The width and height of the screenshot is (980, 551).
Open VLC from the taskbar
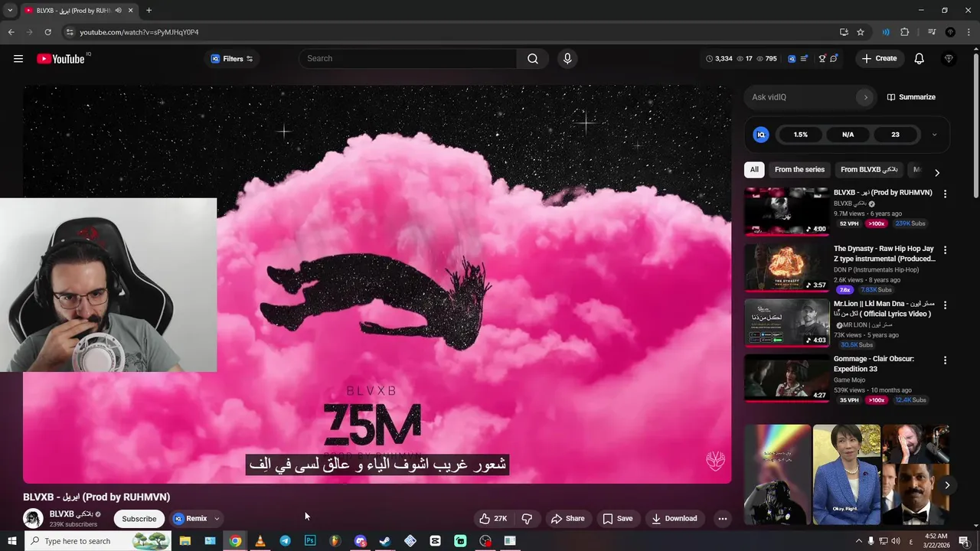[260, 541]
